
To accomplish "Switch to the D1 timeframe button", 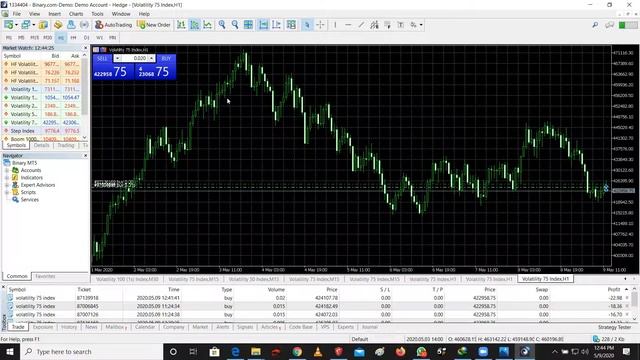I will (87, 38).
